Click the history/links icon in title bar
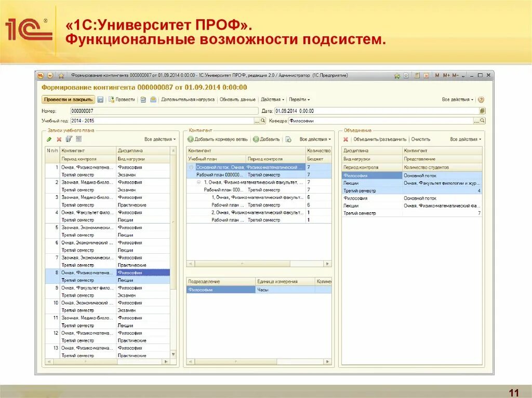This screenshot has width=532, height=398. click(x=406, y=75)
